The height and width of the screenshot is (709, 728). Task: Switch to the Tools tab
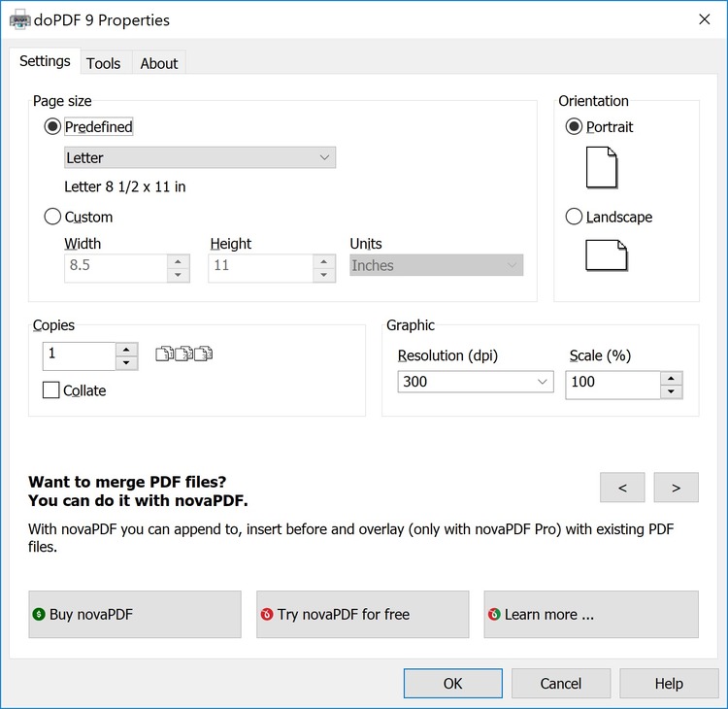[x=104, y=63]
